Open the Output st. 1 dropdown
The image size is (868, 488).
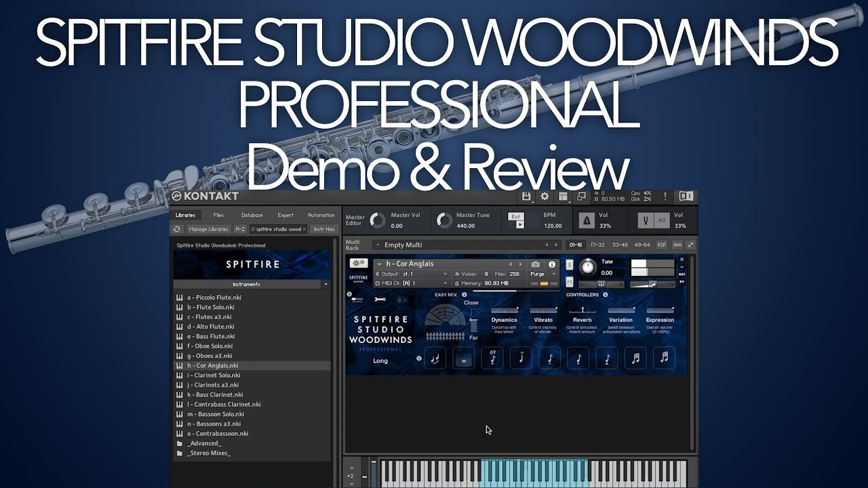[x=446, y=274]
